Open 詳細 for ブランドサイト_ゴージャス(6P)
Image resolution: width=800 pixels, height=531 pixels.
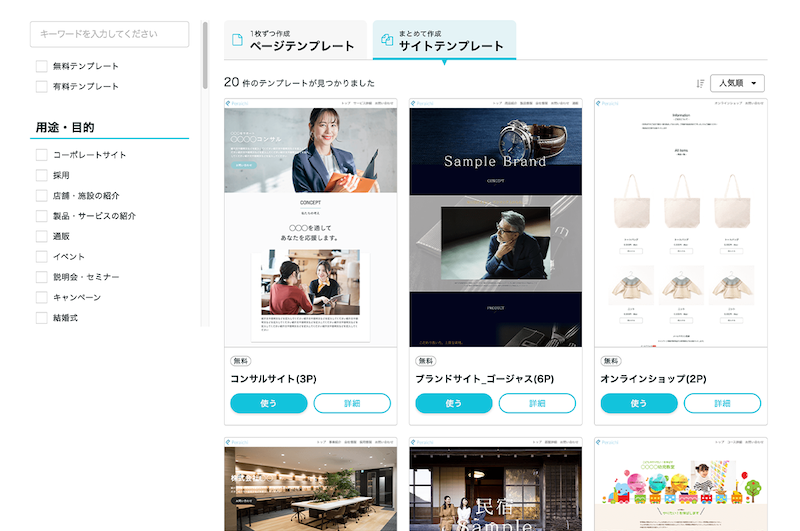[537, 403]
